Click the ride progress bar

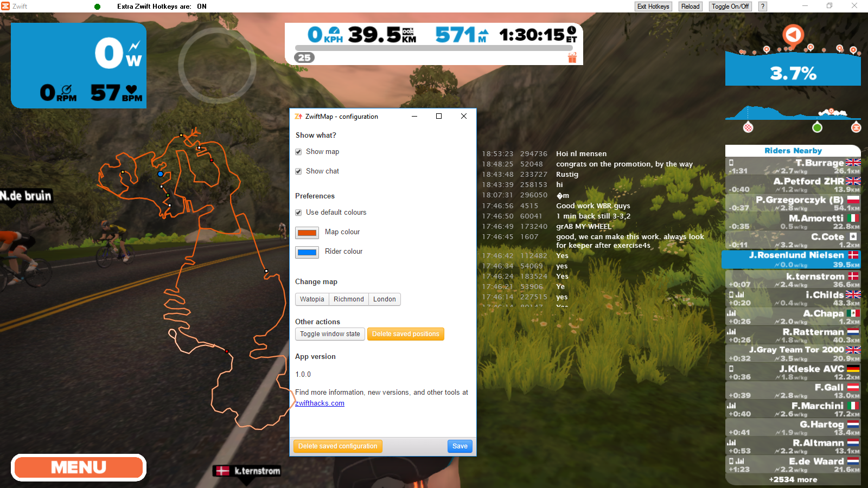(x=433, y=48)
